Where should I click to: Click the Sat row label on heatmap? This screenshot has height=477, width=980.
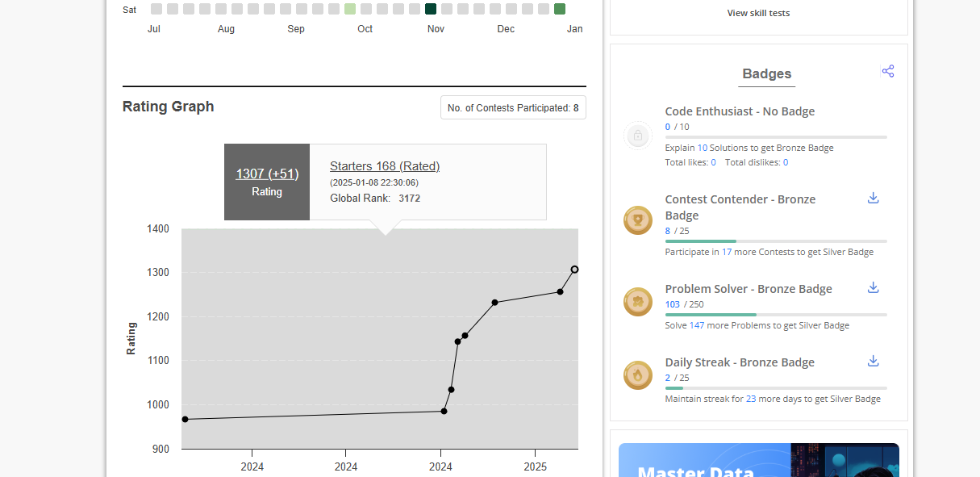click(x=129, y=10)
